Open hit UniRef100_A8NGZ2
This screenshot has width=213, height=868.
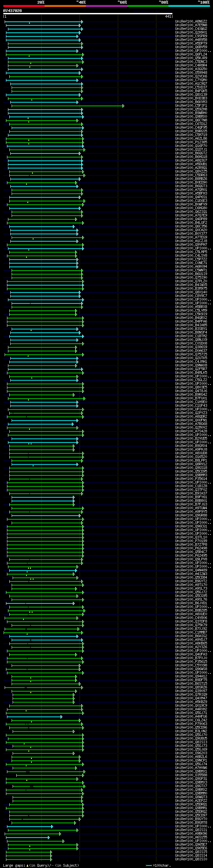(191, 22)
